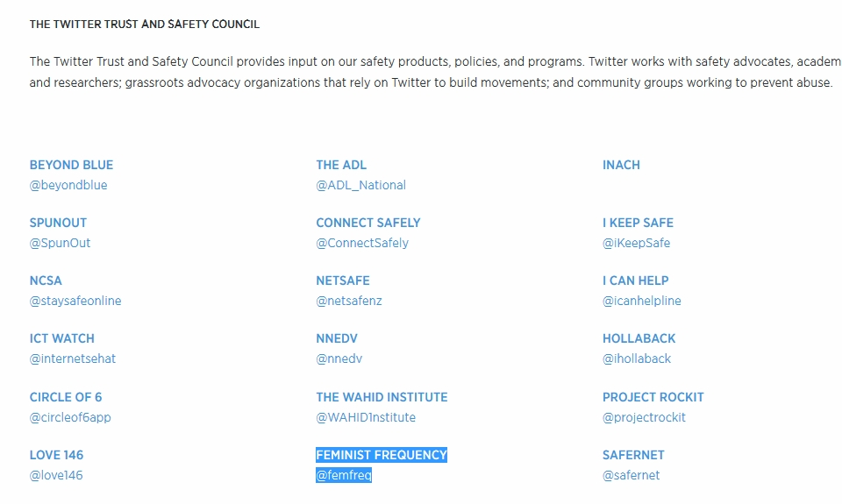
Task: Open the BEYOND BLUE organization link
Action: pos(71,165)
